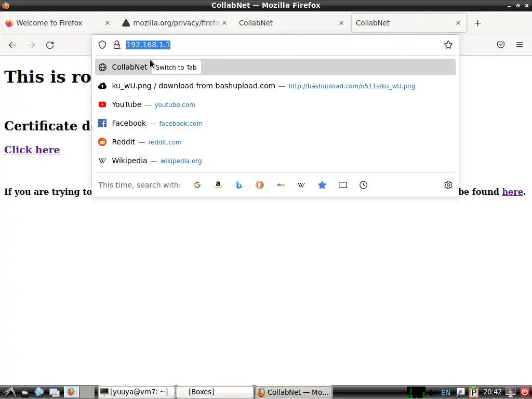Click the forward arrow navigation button

(x=31, y=45)
